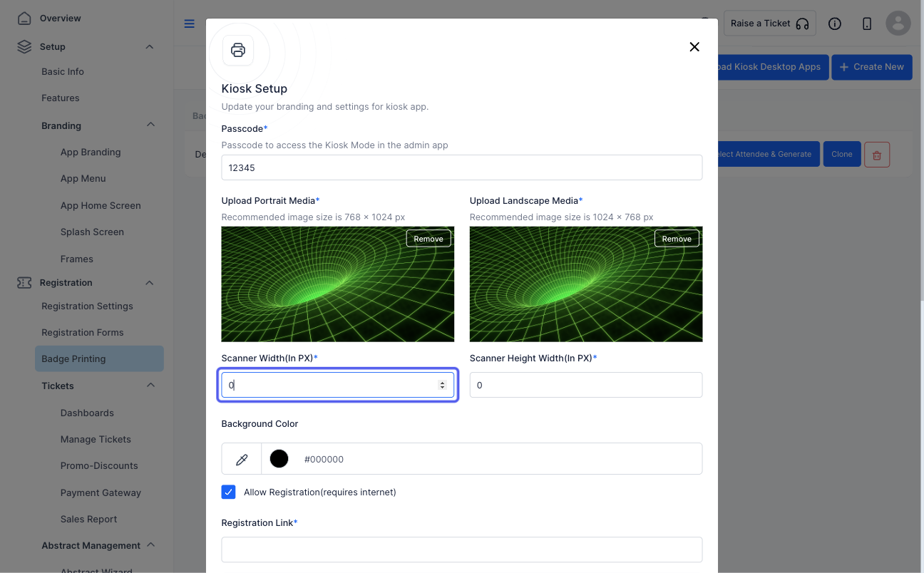This screenshot has height=573, width=924.
Task: Open the black background color swatch
Action: tap(279, 459)
